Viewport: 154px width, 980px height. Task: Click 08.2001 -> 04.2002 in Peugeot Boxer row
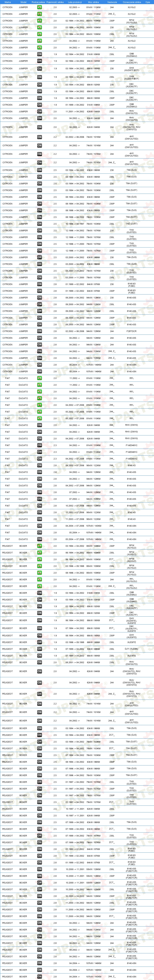click(75, 663)
